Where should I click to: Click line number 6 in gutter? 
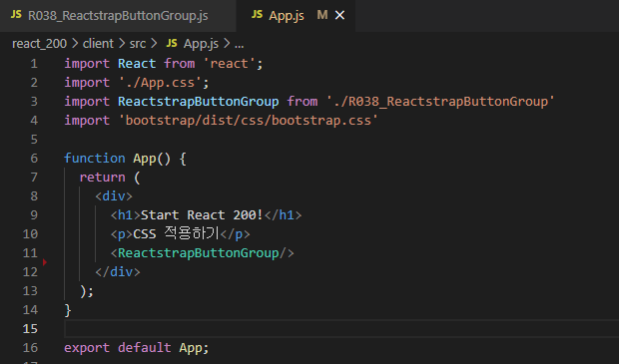click(x=34, y=159)
